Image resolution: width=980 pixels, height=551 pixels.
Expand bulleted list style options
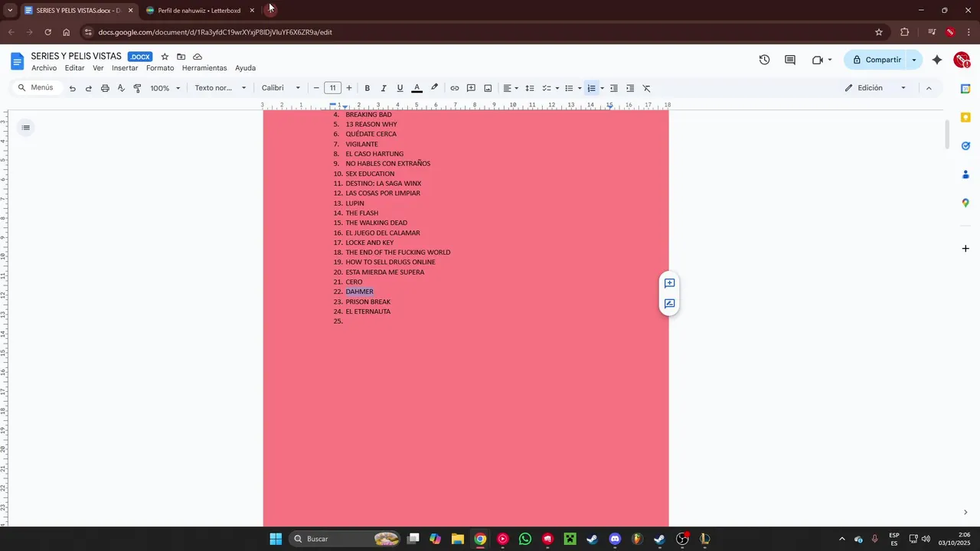579,88
